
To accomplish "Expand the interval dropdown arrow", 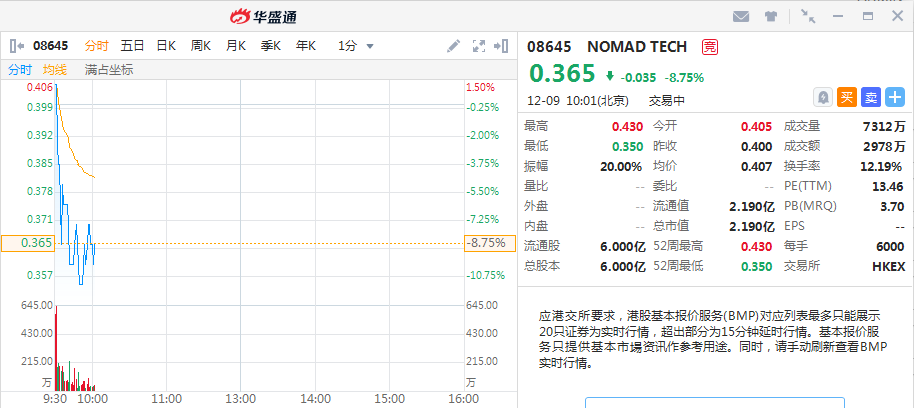I will (370, 46).
